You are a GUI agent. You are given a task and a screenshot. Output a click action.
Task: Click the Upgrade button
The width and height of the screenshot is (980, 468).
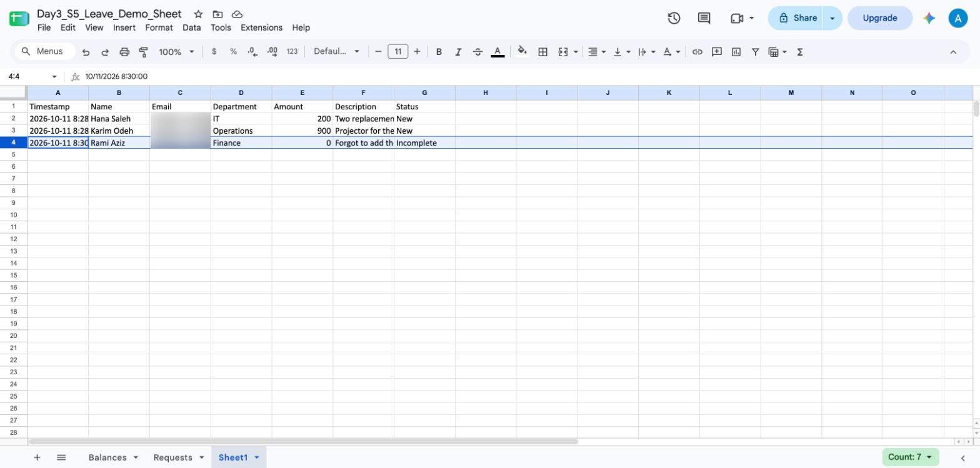(880, 18)
